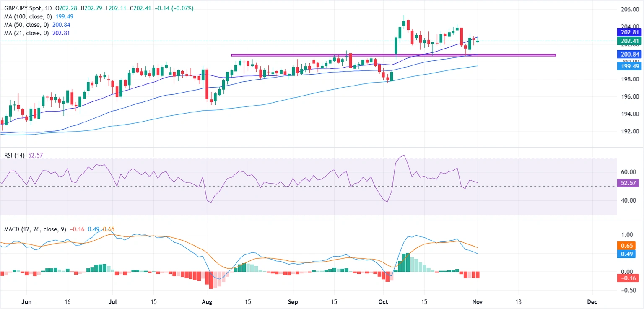Click the blue 0.49 MACD value tag
This screenshot has height=309, width=644.
pyautogui.click(x=627, y=253)
